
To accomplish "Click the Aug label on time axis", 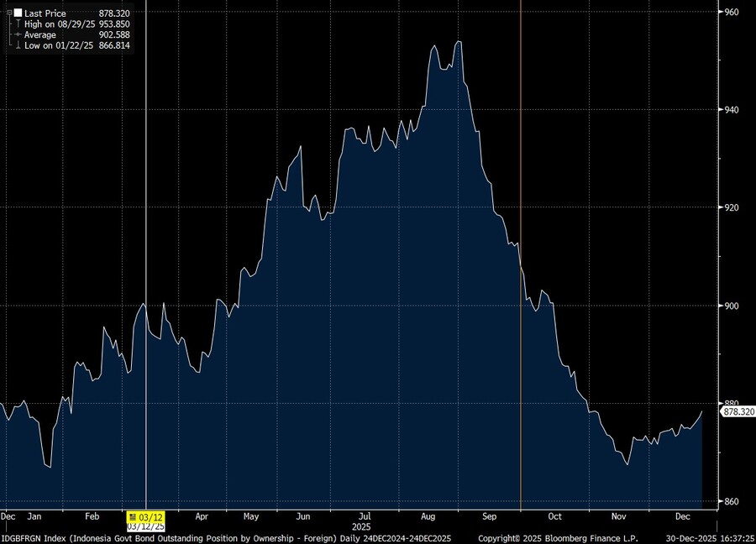I will tap(427, 516).
